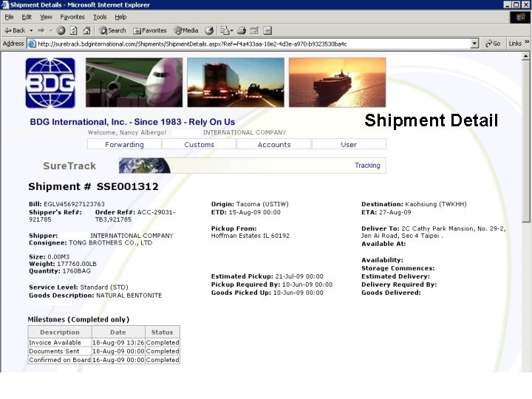Open the Favorites toolbar button

[x=149, y=30]
